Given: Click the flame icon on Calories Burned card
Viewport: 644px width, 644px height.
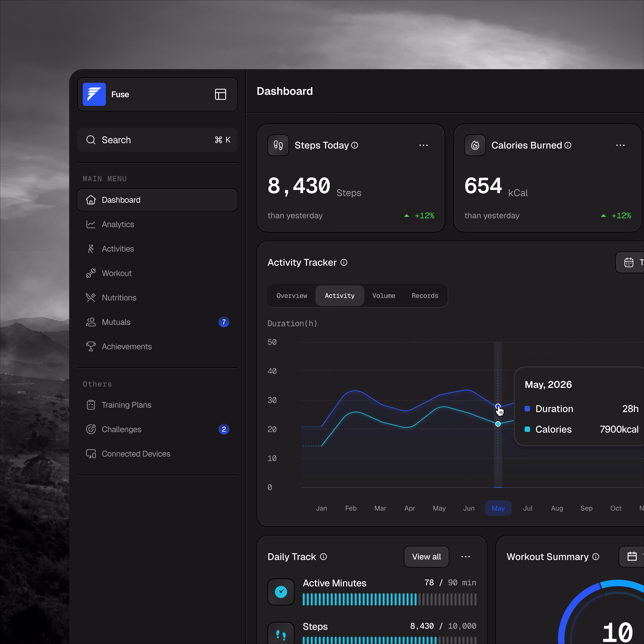Looking at the screenshot, I should pos(475,145).
